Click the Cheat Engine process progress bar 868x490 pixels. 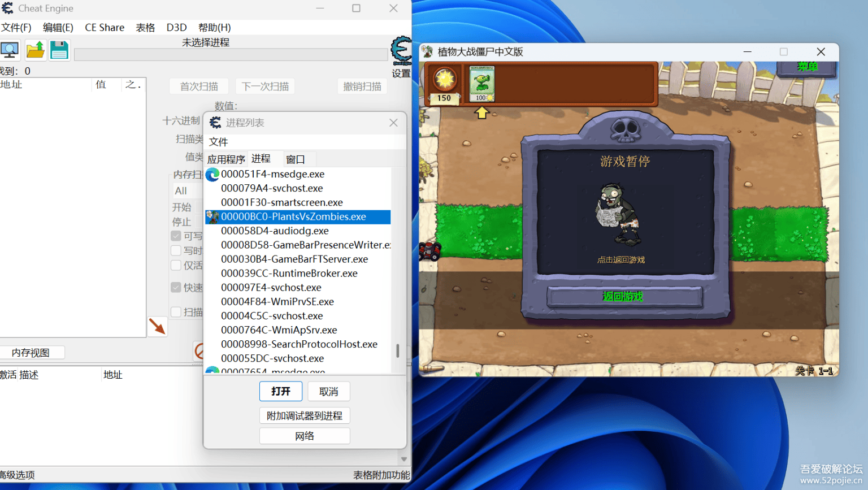231,55
